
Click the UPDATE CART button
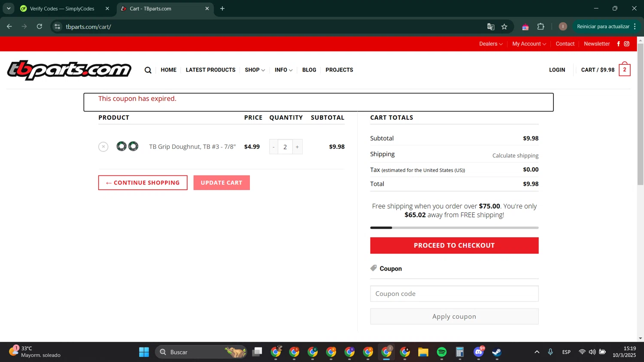222,183
